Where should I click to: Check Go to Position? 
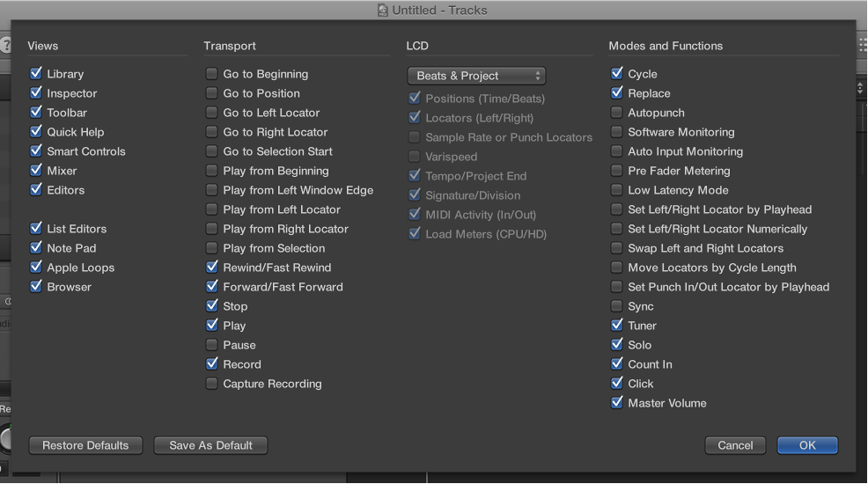point(211,93)
